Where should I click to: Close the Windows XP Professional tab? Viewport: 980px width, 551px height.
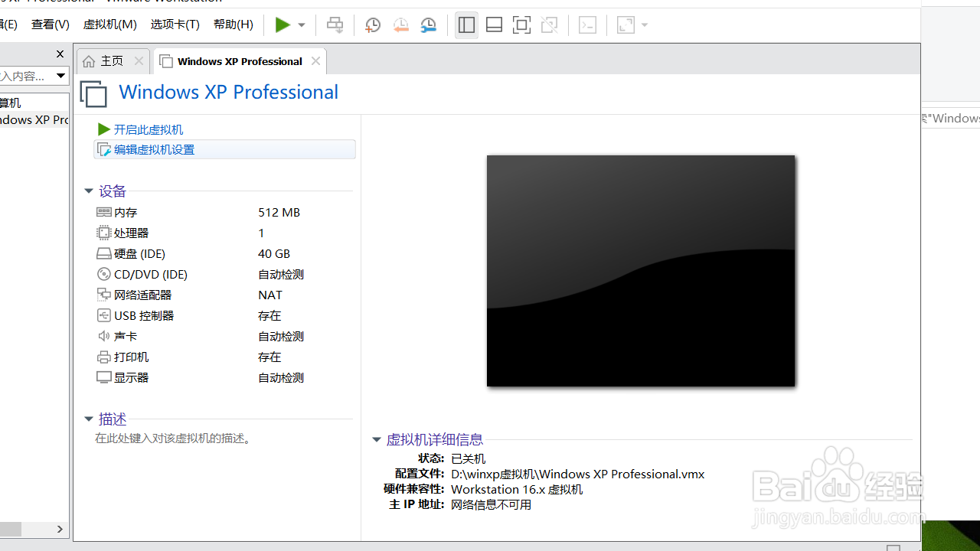click(x=315, y=61)
